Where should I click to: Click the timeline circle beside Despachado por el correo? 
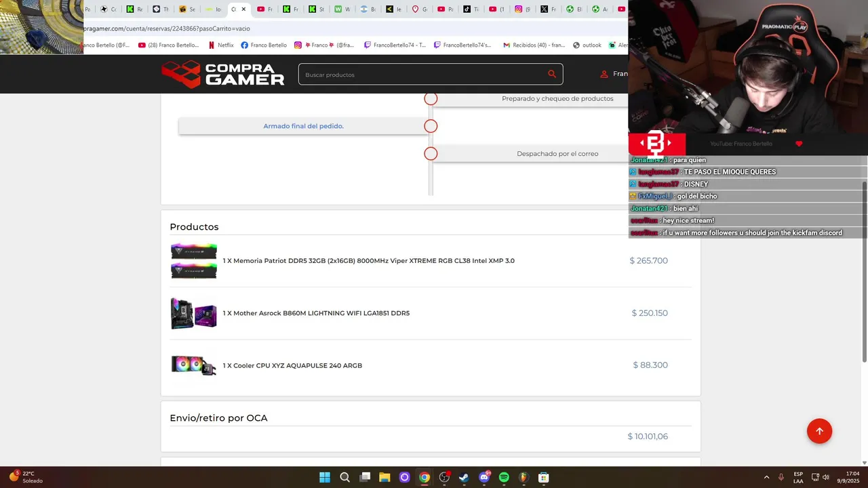point(431,154)
